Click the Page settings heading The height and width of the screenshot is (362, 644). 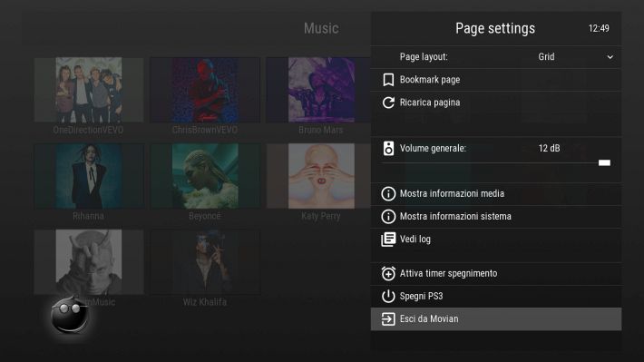coord(495,28)
